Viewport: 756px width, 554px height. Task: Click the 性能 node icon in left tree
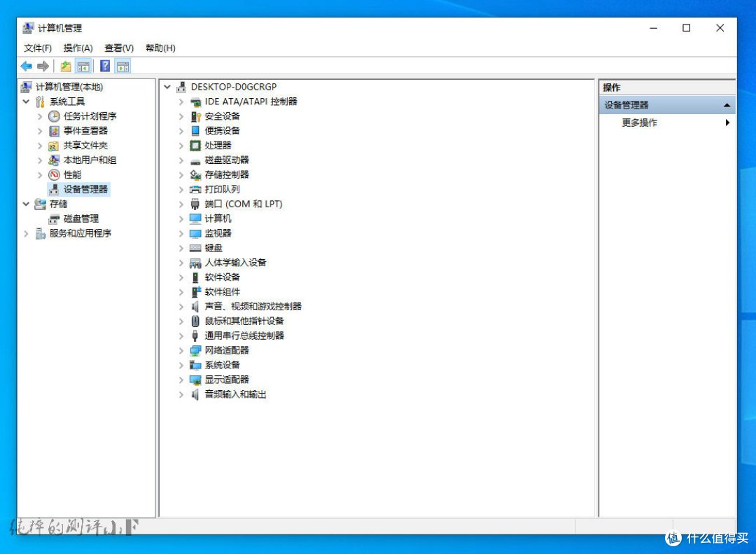53,174
